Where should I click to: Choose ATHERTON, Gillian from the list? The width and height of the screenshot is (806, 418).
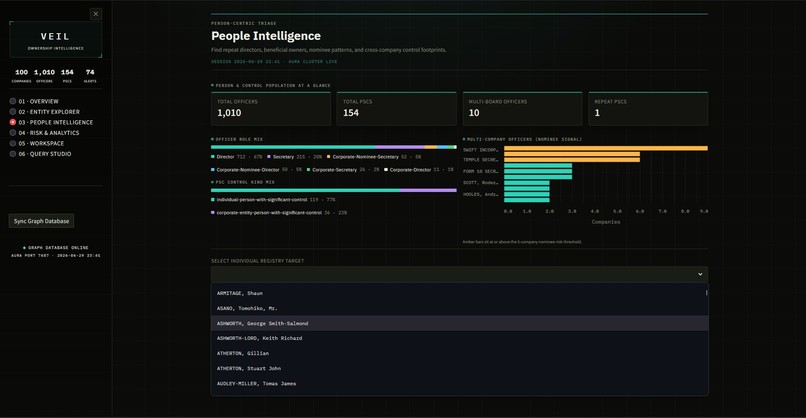click(459, 353)
